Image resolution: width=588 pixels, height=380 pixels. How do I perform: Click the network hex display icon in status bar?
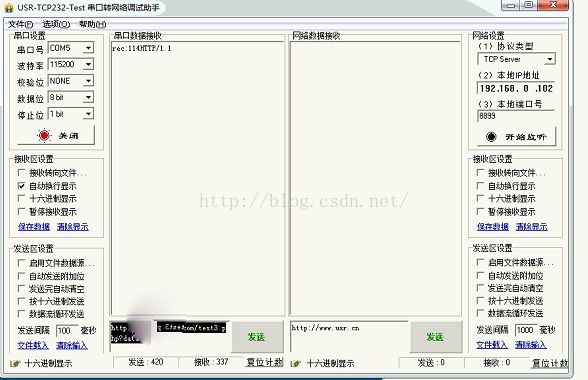[296, 363]
